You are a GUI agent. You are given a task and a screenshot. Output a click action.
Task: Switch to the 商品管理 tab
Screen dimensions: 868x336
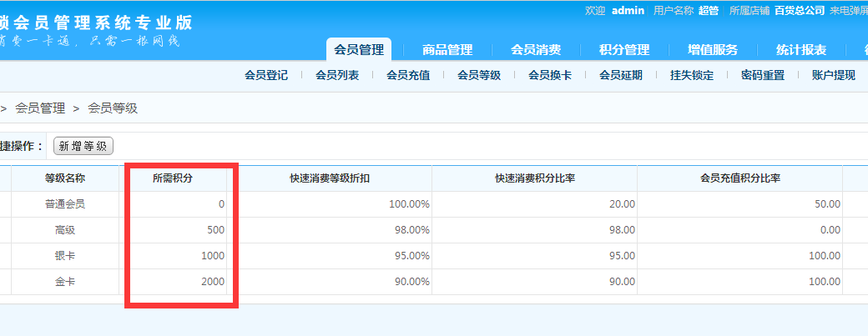(447, 50)
